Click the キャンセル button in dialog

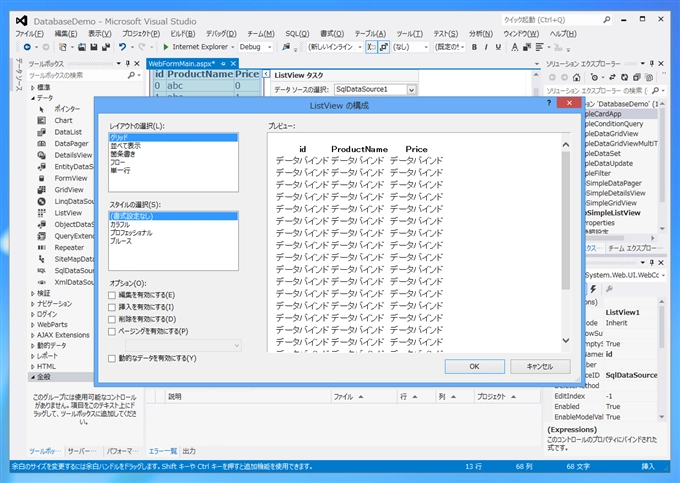[x=540, y=366]
